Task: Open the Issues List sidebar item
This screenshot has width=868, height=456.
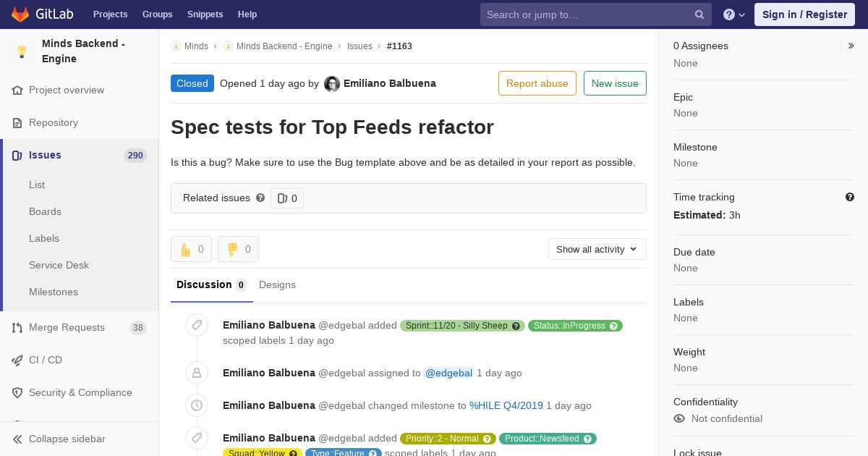Action: point(37,185)
